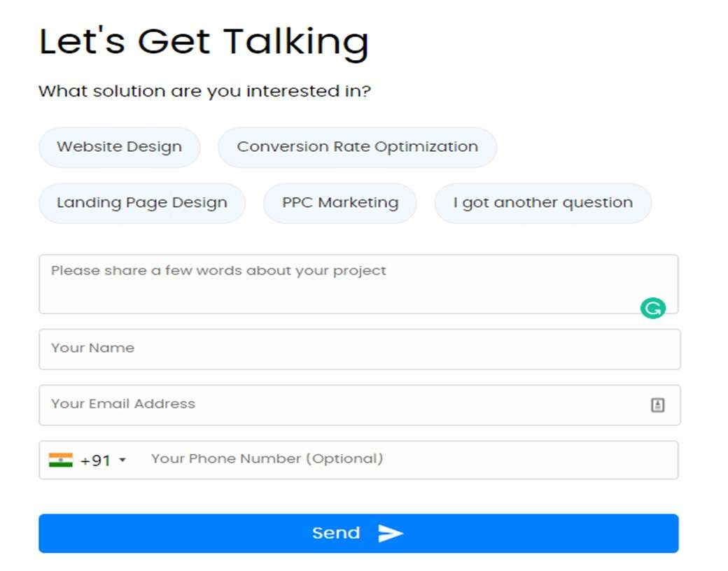Click the +91 country code selector
728x571 pixels.
(x=87, y=460)
